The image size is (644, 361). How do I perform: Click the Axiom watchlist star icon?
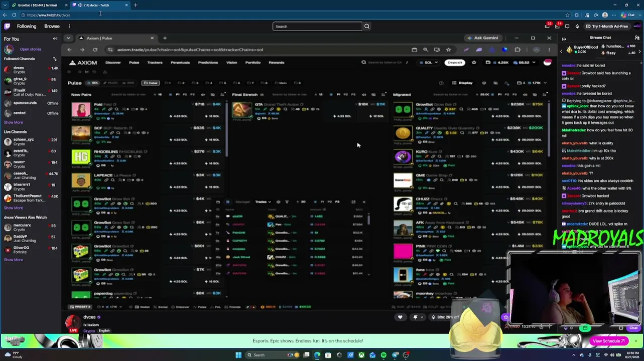coord(474,63)
